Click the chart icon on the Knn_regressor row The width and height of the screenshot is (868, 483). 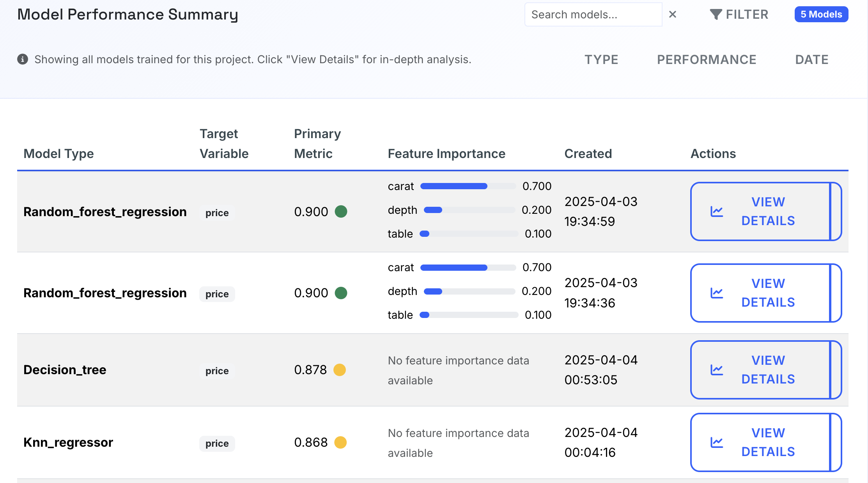pos(717,442)
